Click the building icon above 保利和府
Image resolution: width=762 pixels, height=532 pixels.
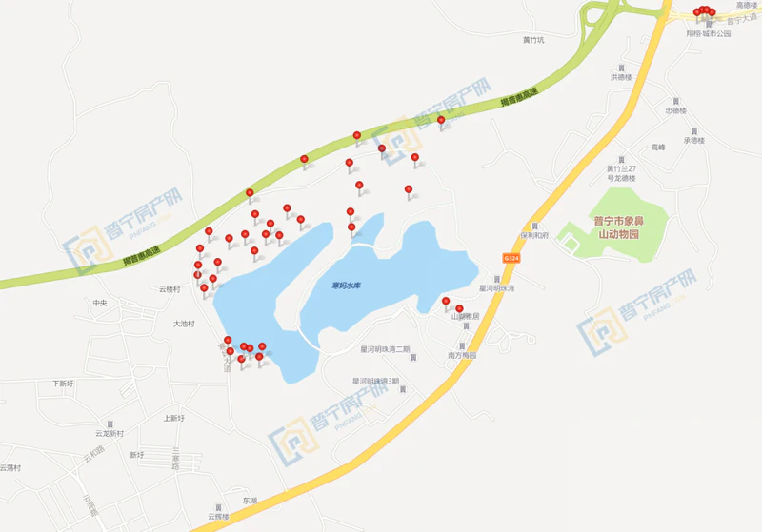pyautogui.click(x=534, y=227)
